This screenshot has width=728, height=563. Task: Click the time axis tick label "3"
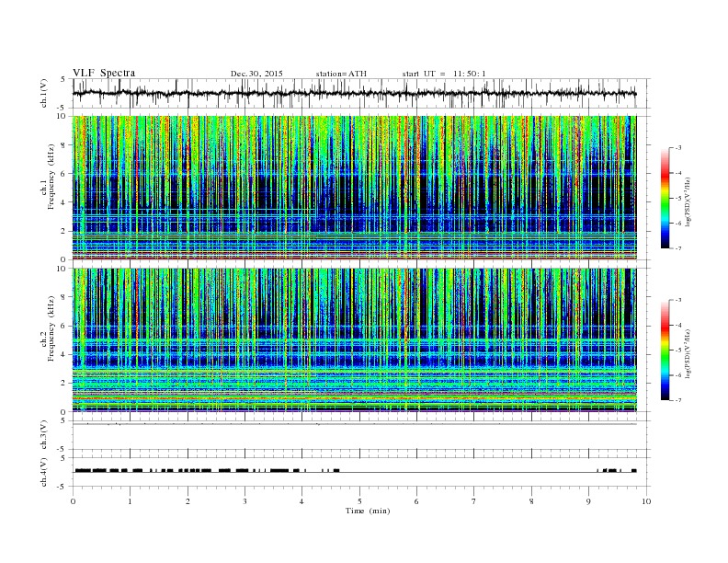(245, 501)
